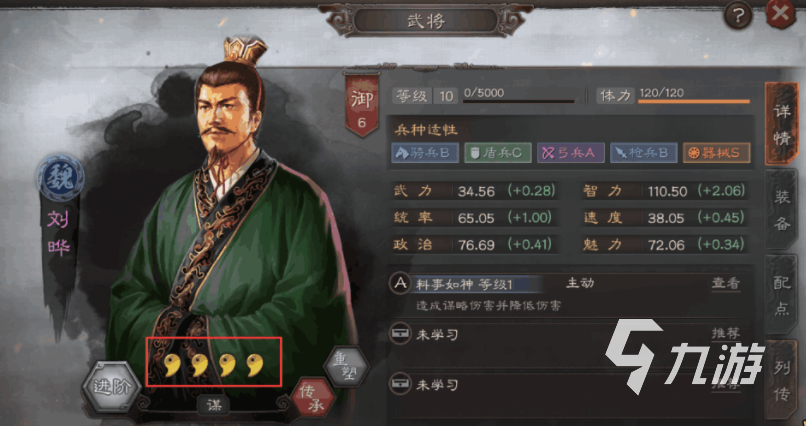Click the orange 体力 stamina bar
The height and width of the screenshot is (426, 806).
tap(694, 102)
